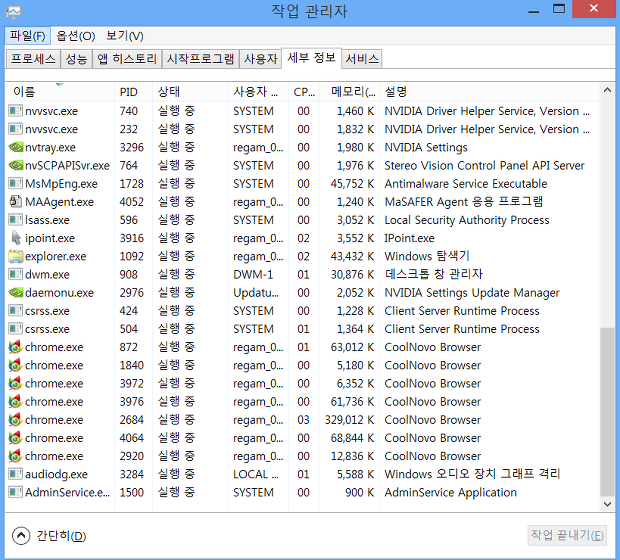Sort by the CPU column header
The width and height of the screenshot is (620, 560).
(x=304, y=92)
